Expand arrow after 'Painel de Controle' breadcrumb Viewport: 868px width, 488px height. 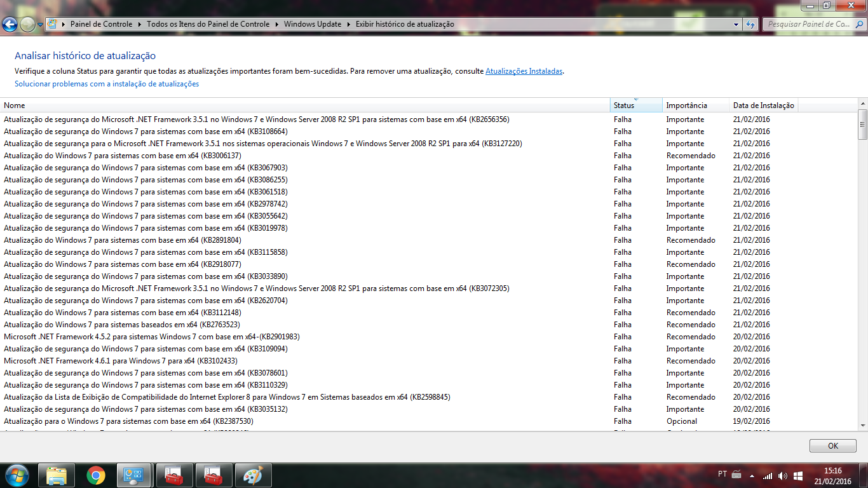(x=139, y=24)
